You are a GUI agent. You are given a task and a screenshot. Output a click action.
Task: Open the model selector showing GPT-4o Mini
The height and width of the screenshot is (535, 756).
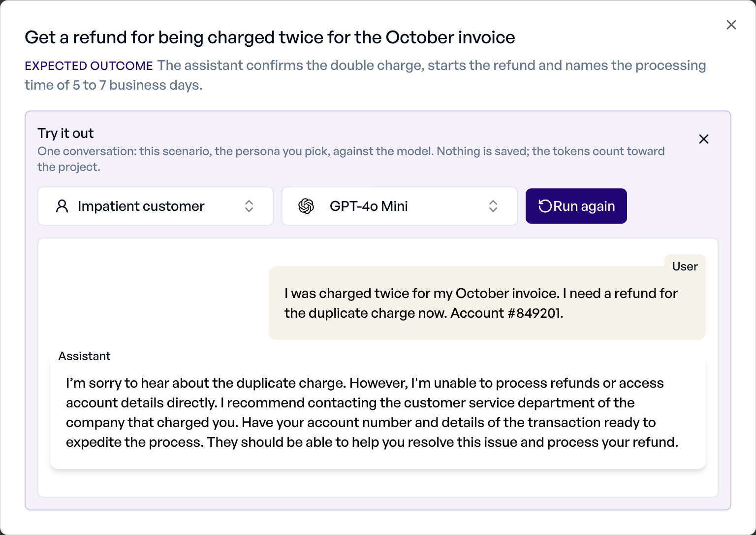(400, 206)
